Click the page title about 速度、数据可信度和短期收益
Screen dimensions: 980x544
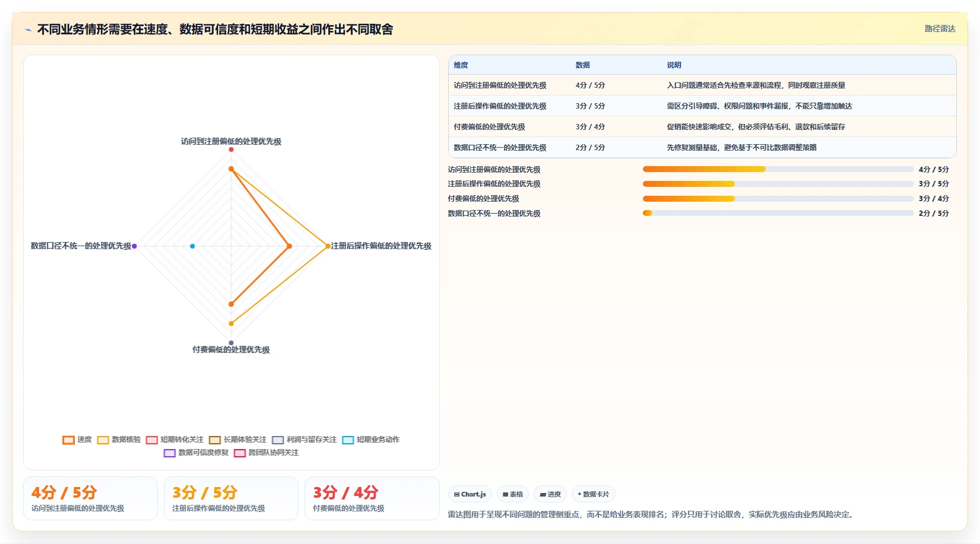[x=215, y=30]
